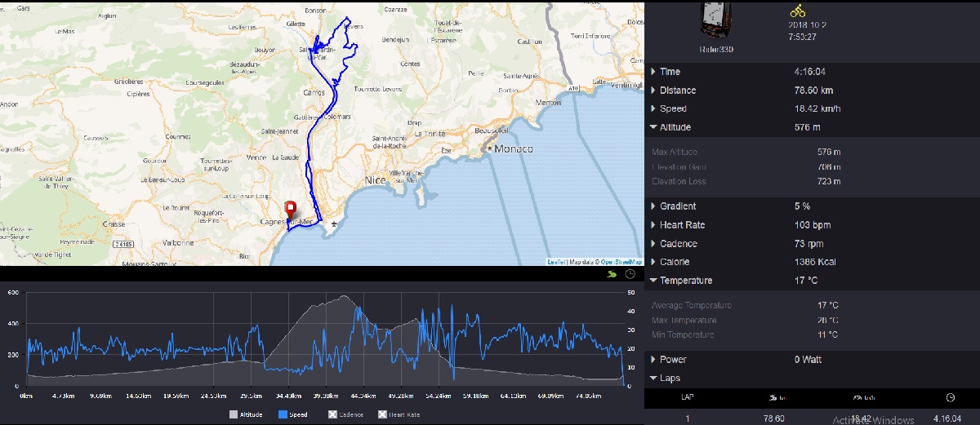Click the speed icon in Laps header
980x425 pixels.
(x=863, y=398)
